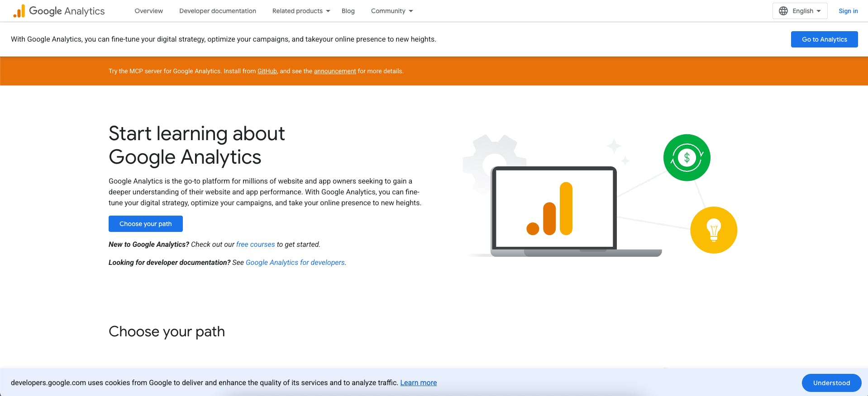Open Developer documentation in the nav
The image size is (868, 396).
tap(218, 11)
